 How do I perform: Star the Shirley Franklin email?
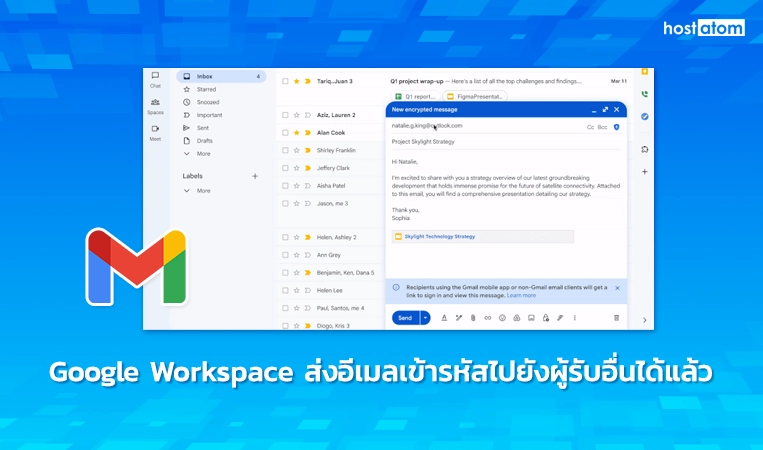tap(296, 150)
